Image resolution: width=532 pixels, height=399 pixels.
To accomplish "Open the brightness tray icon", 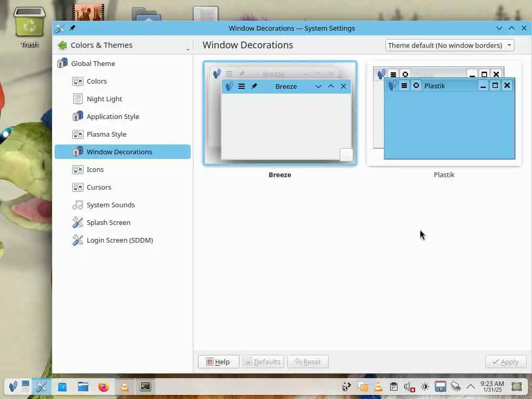I will click(x=425, y=387).
